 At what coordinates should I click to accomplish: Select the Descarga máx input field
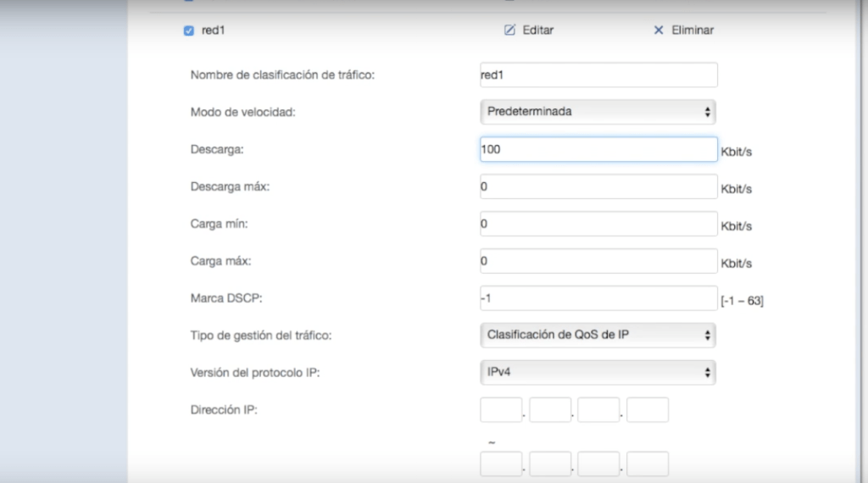pyautogui.click(x=598, y=186)
